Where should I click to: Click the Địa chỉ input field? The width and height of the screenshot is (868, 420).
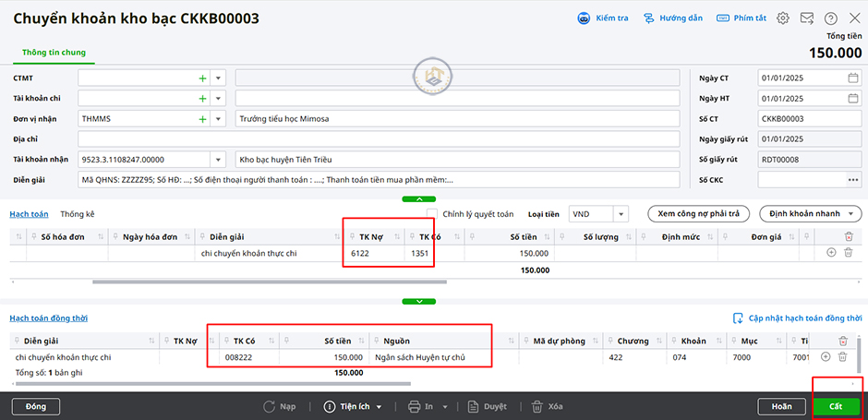151,139
